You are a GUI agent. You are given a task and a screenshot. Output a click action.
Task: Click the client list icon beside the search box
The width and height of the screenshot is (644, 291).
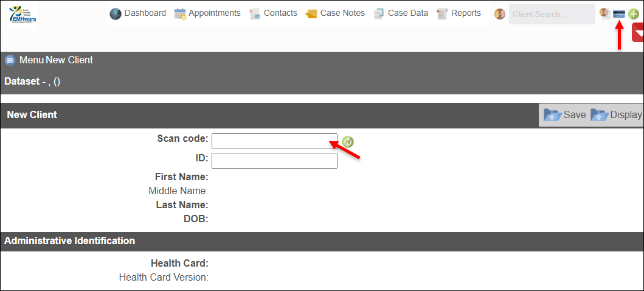[x=604, y=13]
